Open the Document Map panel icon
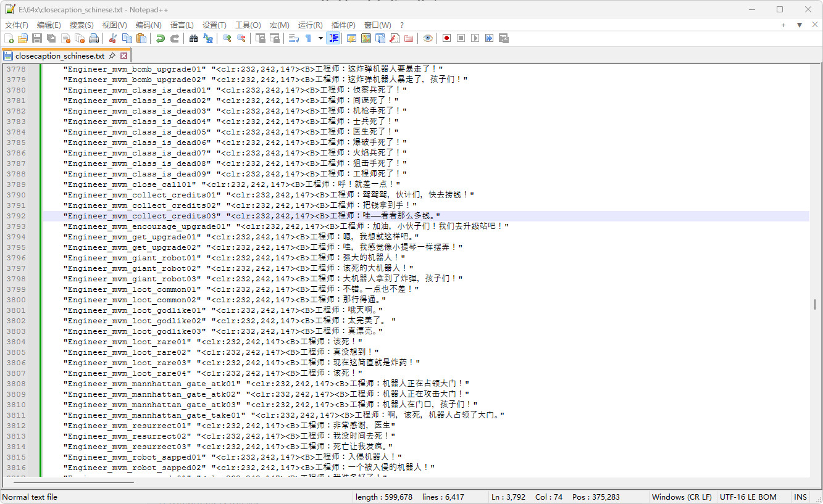This screenshot has width=823, height=504. tap(366, 38)
